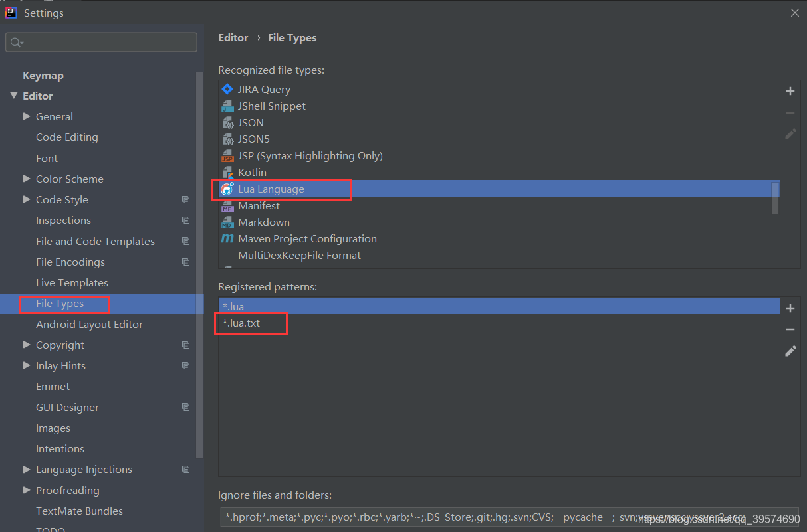Click Editor in the breadcrumb
Screen dimensions: 807x532
pos(233,38)
